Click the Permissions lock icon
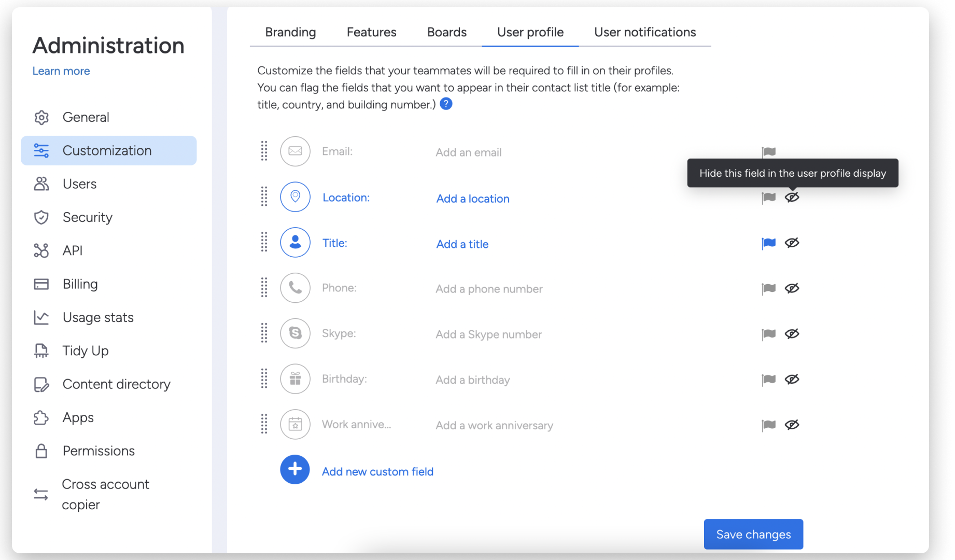Screen dimensions: 955x560 pyautogui.click(x=41, y=451)
